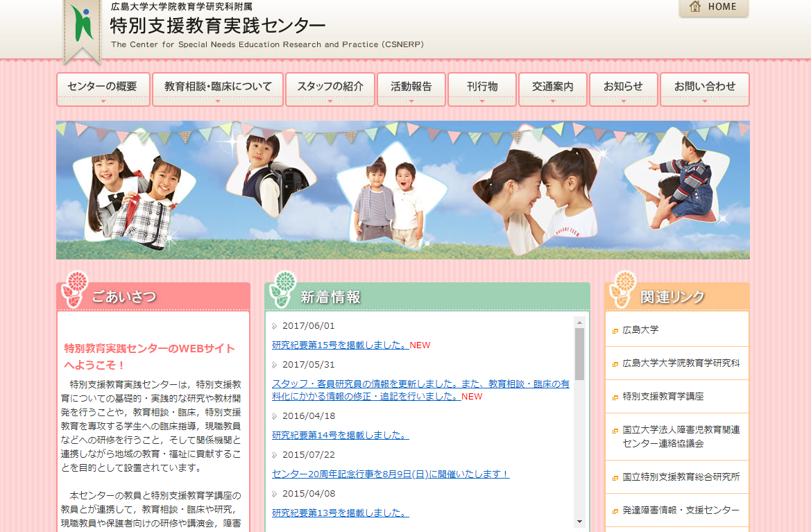Click the external link icon beside 発達障害情報・支援センター
Screen dimensions: 811x532
tap(615, 511)
